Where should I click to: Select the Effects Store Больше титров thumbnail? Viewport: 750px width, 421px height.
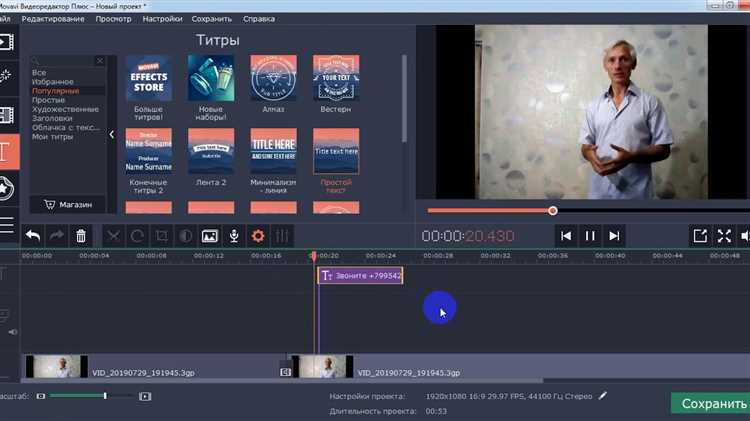click(x=149, y=78)
